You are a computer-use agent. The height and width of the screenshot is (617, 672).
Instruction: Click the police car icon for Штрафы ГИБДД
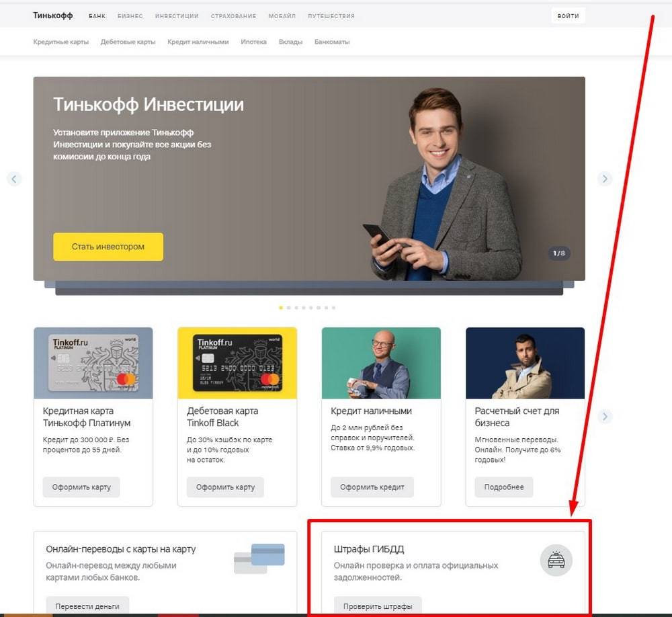(556, 559)
